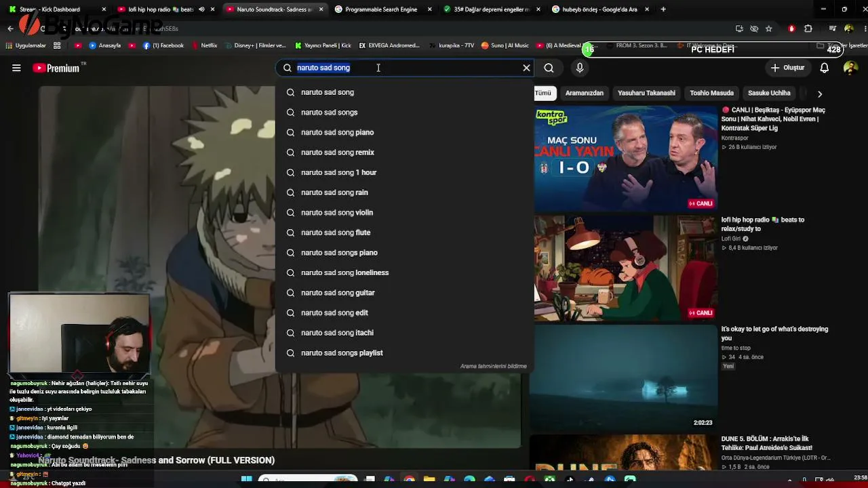868x488 pixels.
Task: Pick 'naruto sad song guitar' suggestion
Action: tap(404, 293)
